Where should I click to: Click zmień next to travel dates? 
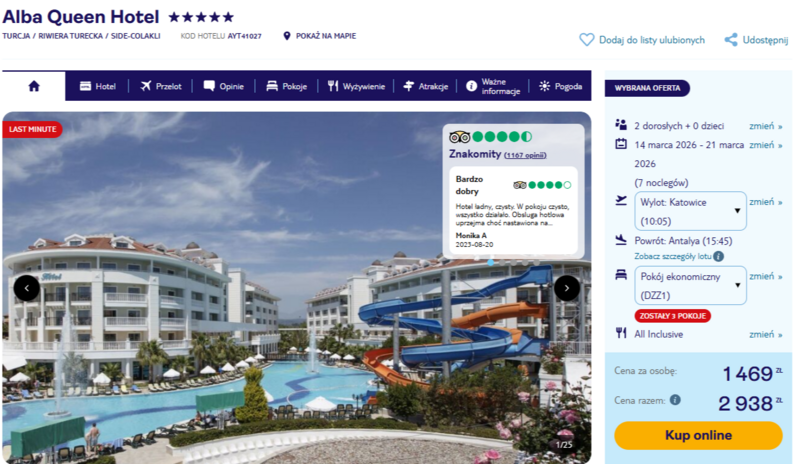coord(765,145)
